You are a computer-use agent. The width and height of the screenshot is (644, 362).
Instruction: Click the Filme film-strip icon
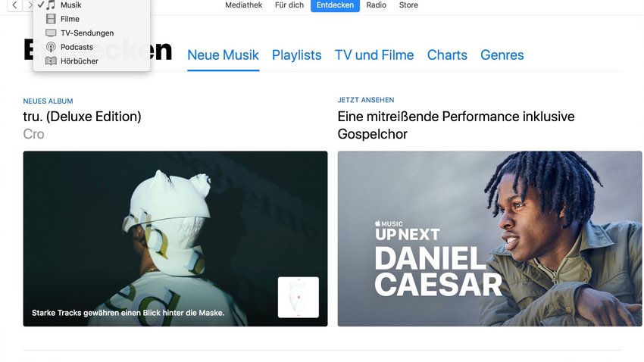tap(51, 19)
